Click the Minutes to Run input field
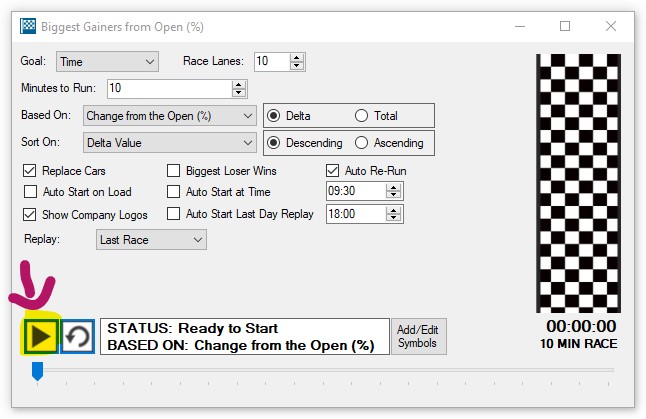Viewport: 646px width, 419px height. tap(168, 89)
